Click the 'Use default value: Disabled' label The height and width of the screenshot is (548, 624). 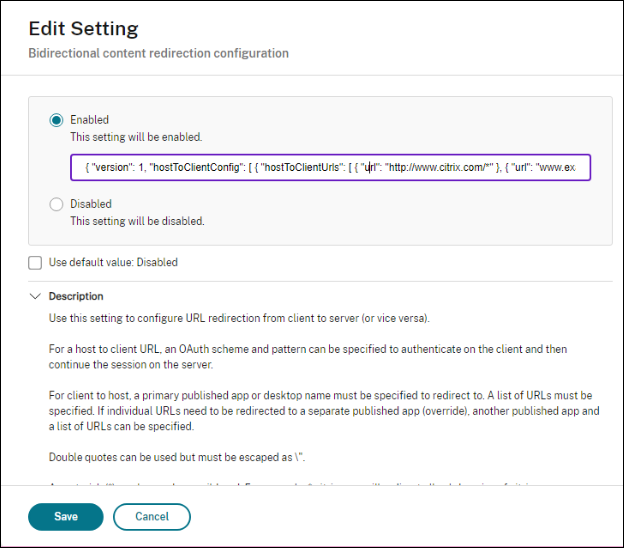click(113, 263)
